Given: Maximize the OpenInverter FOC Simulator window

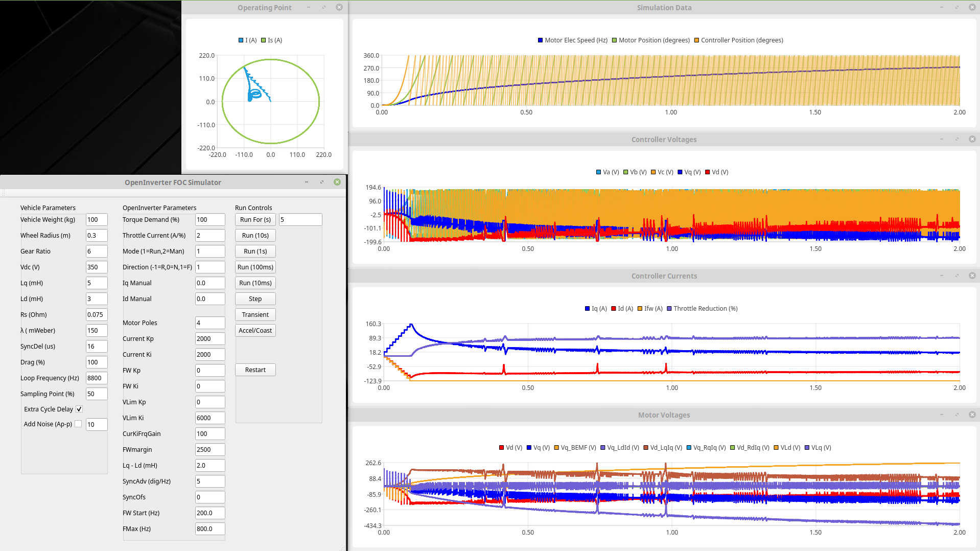Looking at the screenshot, I should point(322,182).
